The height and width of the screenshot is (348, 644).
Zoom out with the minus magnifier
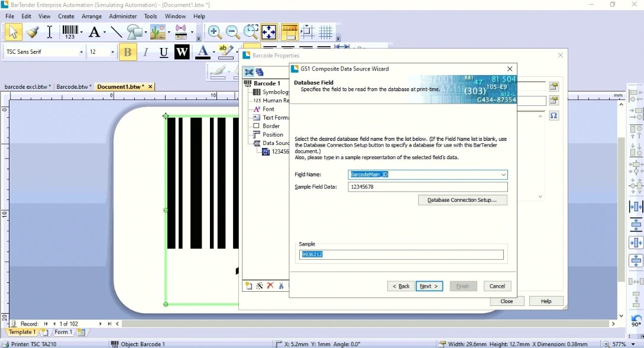coord(232,32)
